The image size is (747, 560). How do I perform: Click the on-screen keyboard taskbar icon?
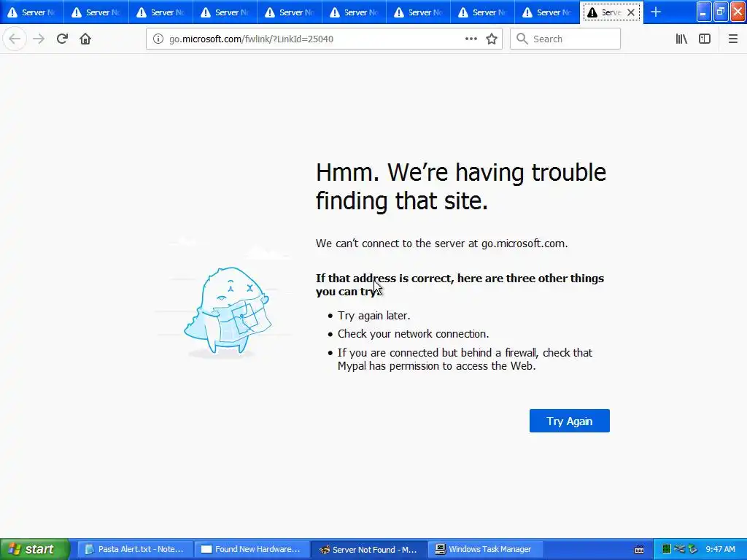click(639, 550)
